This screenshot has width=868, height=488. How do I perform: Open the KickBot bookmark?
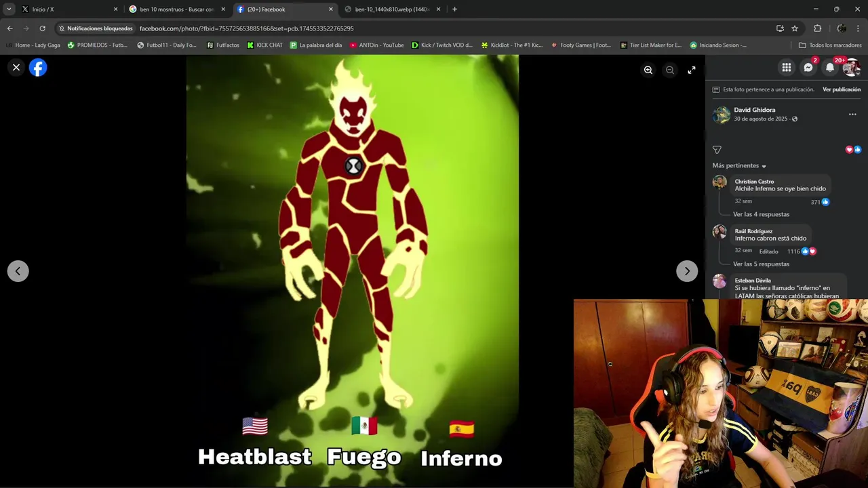click(512, 45)
